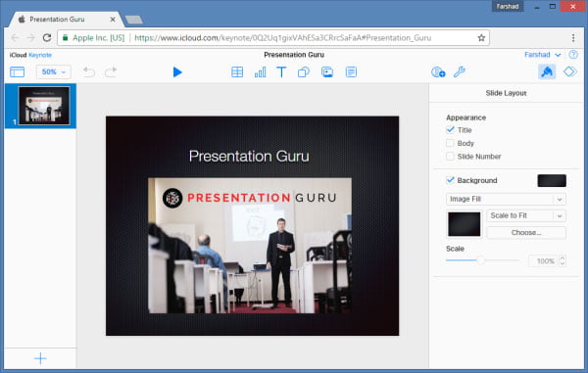
Task: Play the slideshow
Action: point(177,71)
